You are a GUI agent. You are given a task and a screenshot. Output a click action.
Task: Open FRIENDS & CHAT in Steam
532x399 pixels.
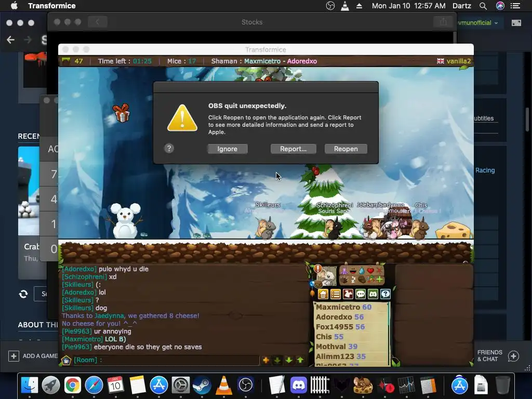(498, 355)
